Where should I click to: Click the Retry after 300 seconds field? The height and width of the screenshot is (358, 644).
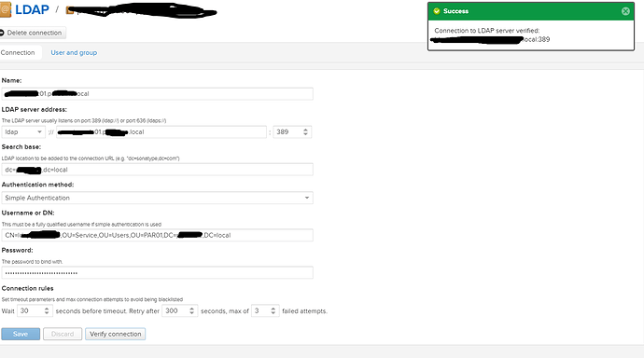(180, 310)
